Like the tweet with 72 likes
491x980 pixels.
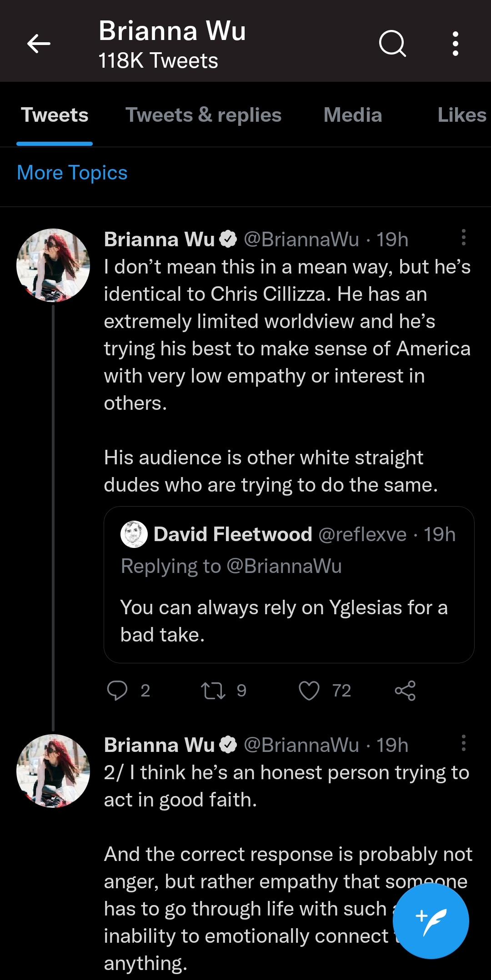[309, 691]
